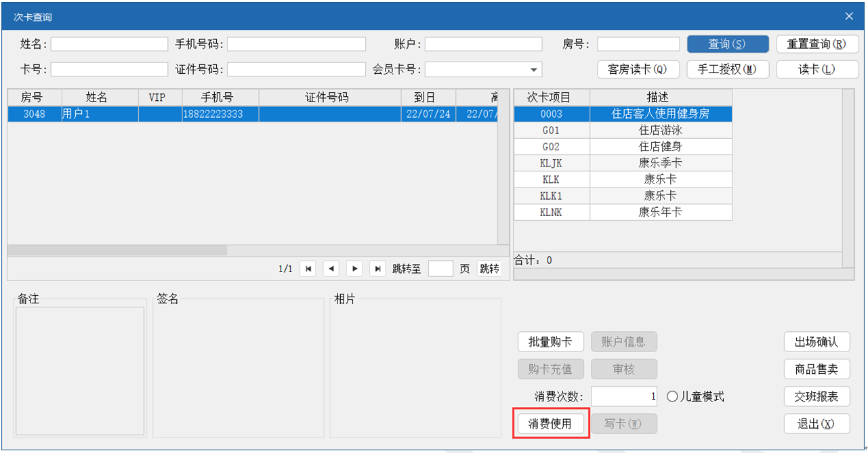Go to next page of results
Screen dimensions: 868x453
click(354, 269)
